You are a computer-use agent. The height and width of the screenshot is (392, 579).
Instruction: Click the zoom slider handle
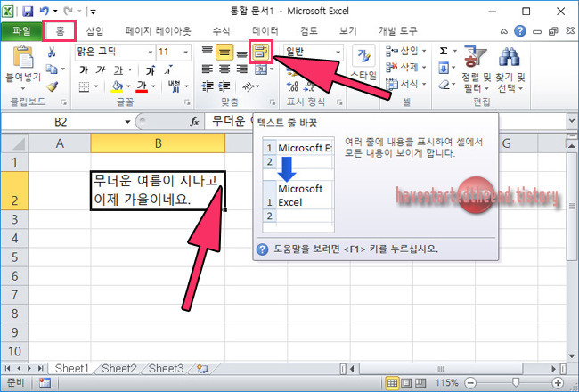516,383
